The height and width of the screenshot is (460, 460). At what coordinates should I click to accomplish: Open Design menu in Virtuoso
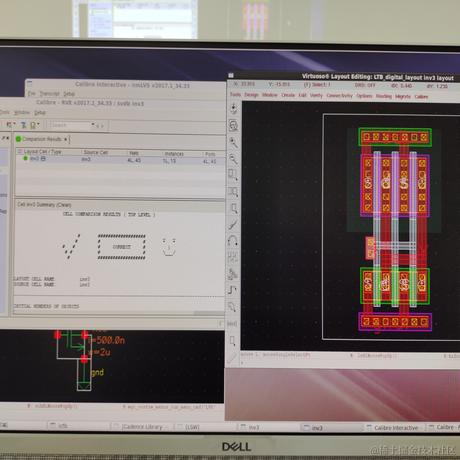point(251,95)
